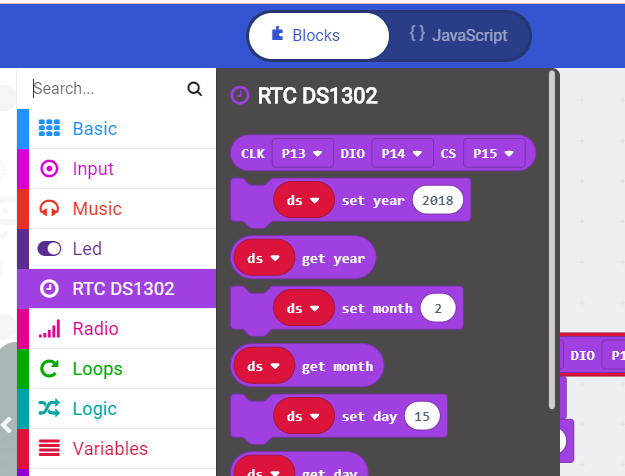Click the day value field 15
The image size is (625, 476).
(x=422, y=416)
